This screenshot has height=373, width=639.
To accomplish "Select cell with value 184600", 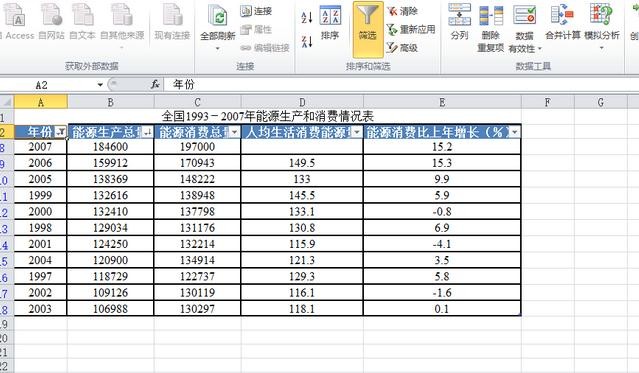I will click(110, 147).
